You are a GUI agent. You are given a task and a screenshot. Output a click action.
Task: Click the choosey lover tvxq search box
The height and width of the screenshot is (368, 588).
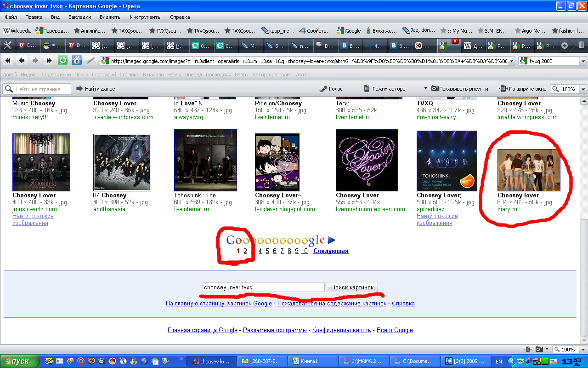[x=264, y=287]
